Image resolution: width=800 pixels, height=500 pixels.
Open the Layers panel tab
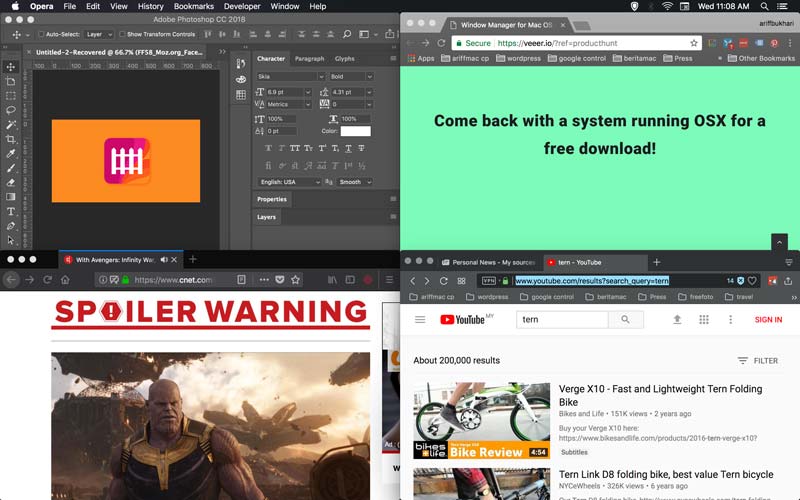click(x=266, y=217)
